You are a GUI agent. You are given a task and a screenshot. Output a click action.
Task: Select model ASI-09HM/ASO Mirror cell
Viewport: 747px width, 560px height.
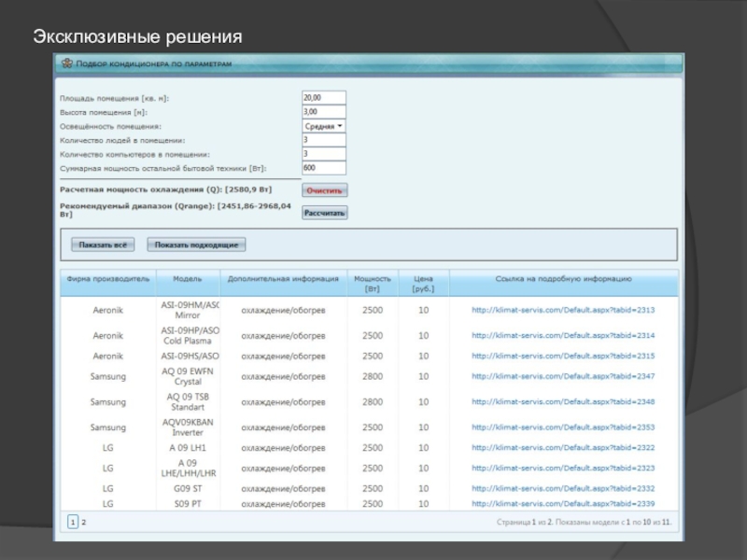click(x=189, y=310)
